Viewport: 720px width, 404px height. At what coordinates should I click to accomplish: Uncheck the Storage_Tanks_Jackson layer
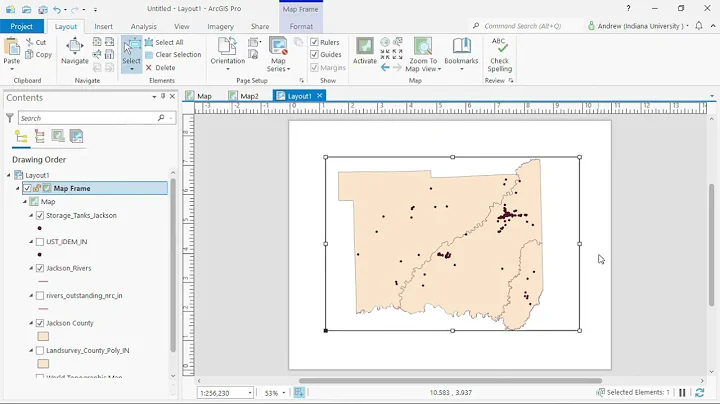coord(40,215)
